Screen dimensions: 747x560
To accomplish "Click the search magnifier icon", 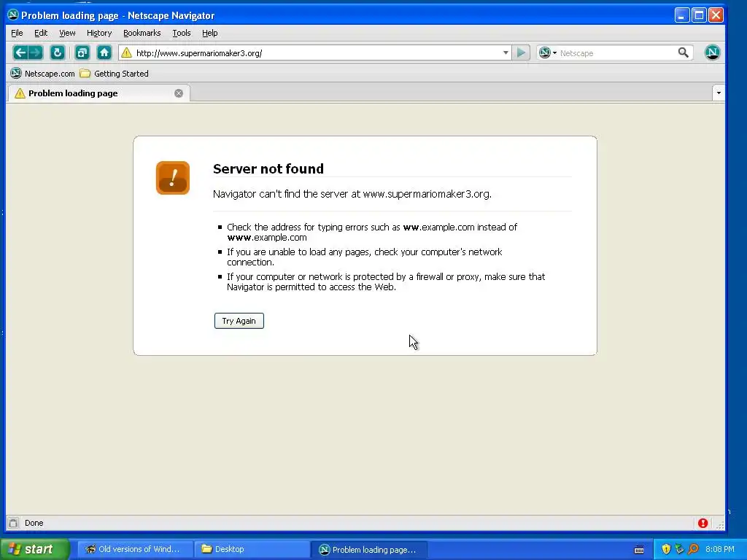I will 683,52.
